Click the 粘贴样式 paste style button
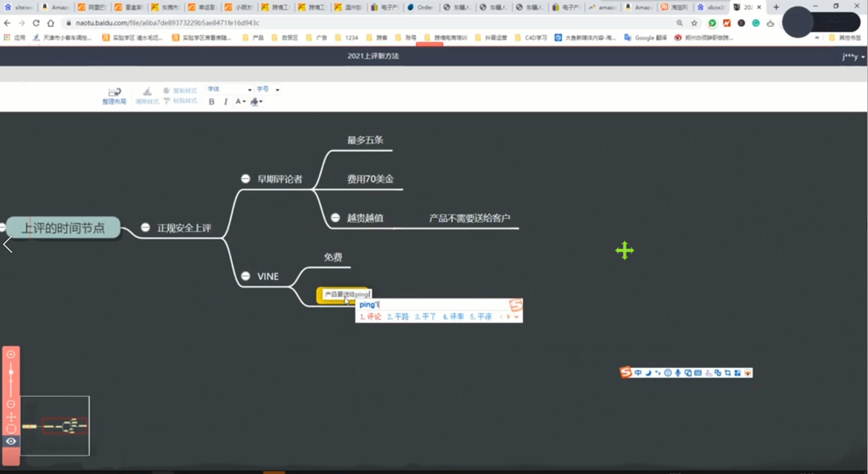Screen dimensions: 868x474 click(x=181, y=101)
